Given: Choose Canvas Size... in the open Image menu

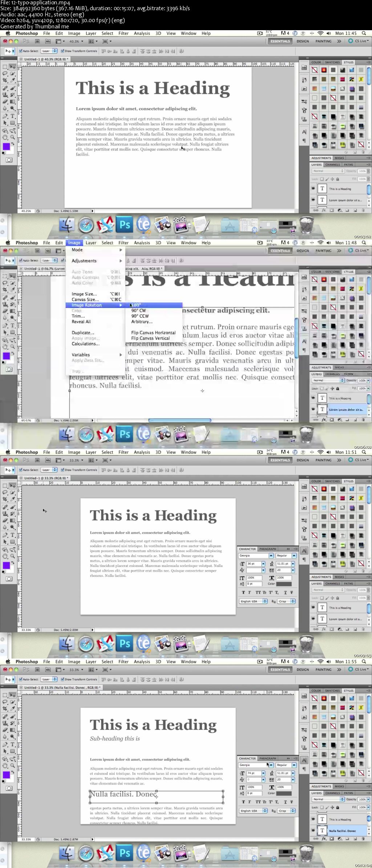Looking at the screenshot, I should (85, 300).
